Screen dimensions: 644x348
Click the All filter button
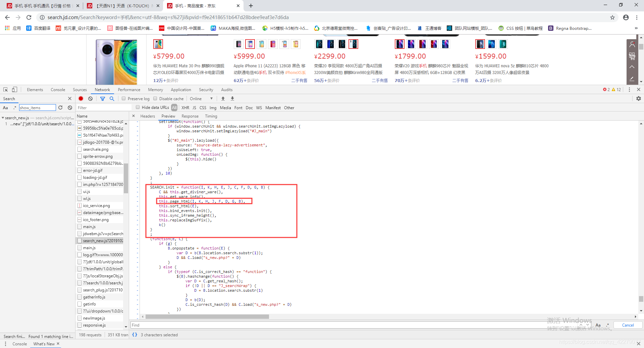174,108
